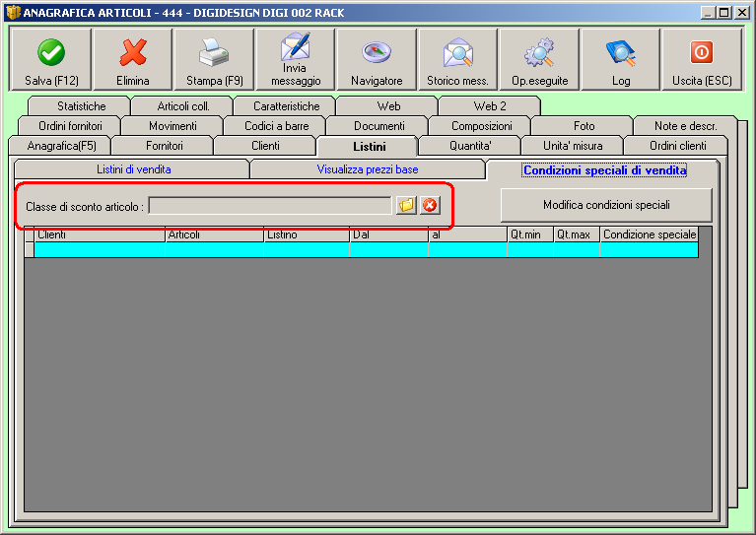Screen dimensions: 756x535
Task: Select the Listini tab
Action: click(x=369, y=147)
